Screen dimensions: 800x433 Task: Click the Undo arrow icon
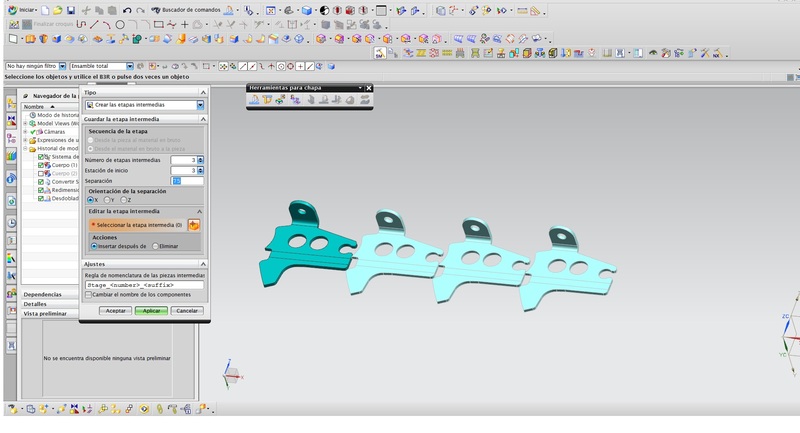(x=127, y=10)
